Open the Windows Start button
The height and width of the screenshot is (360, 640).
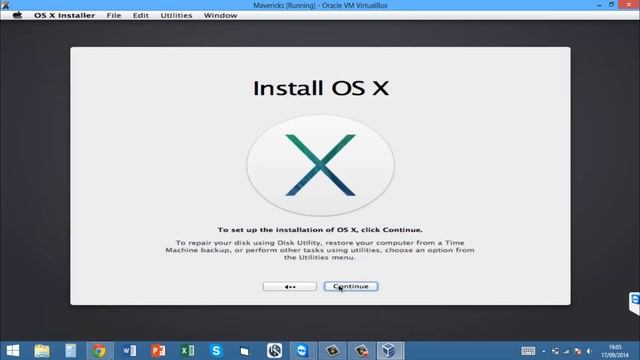(13, 351)
